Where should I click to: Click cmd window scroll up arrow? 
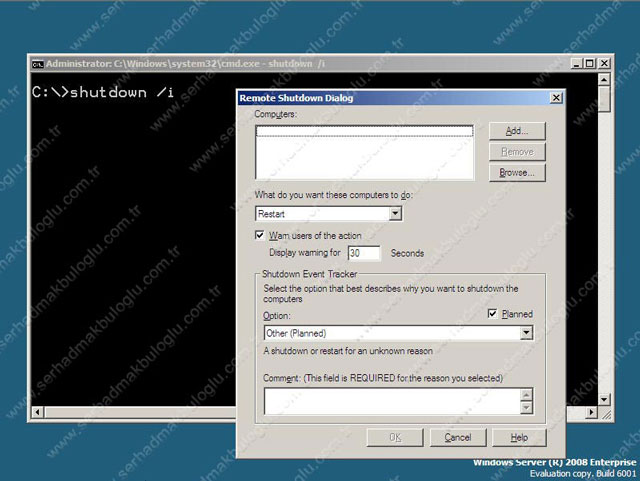pyautogui.click(x=604, y=79)
